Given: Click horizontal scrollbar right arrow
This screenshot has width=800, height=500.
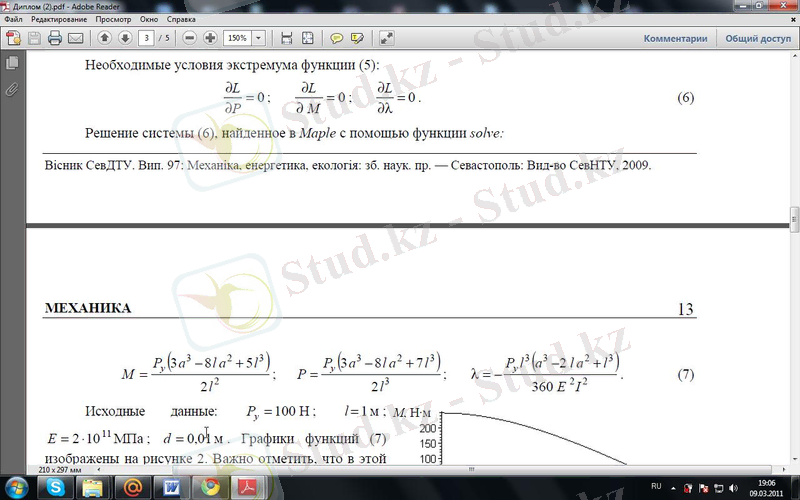Looking at the screenshot, I should (x=784, y=469).
